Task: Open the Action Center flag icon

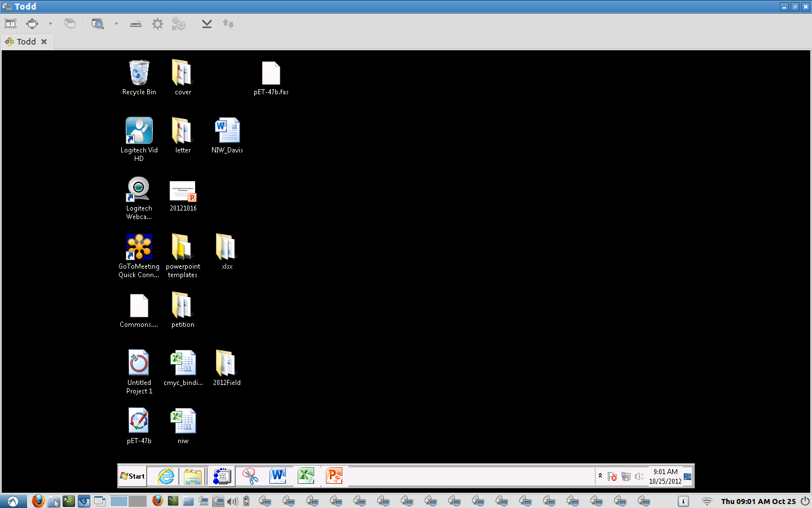Action: (x=612, y=476)
